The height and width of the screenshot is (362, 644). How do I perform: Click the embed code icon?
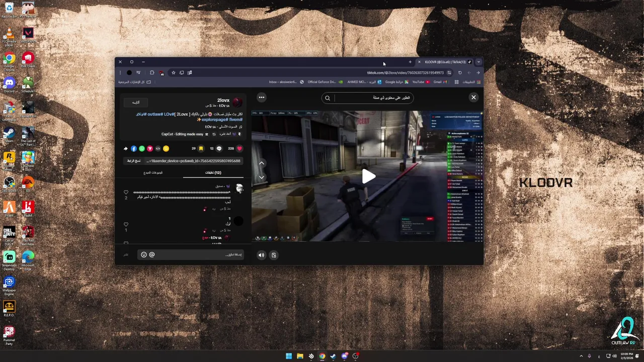click(158, 148)
